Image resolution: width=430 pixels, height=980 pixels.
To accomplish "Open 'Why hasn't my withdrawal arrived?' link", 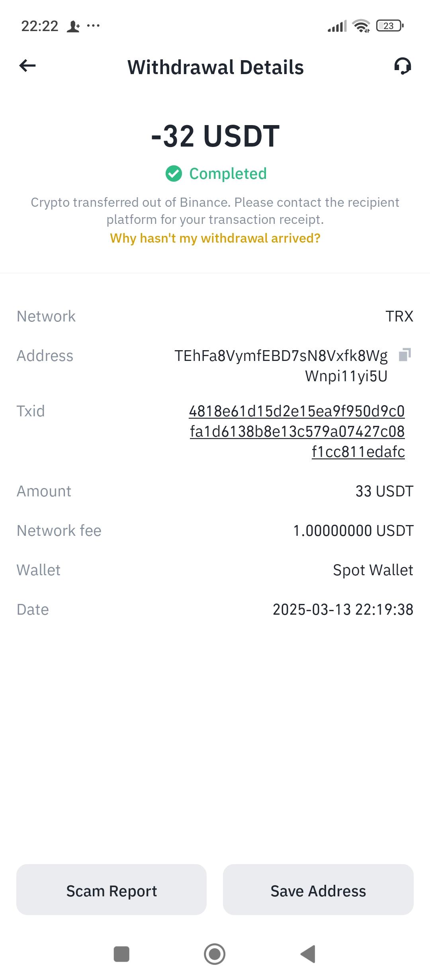I will click(215, 238).
